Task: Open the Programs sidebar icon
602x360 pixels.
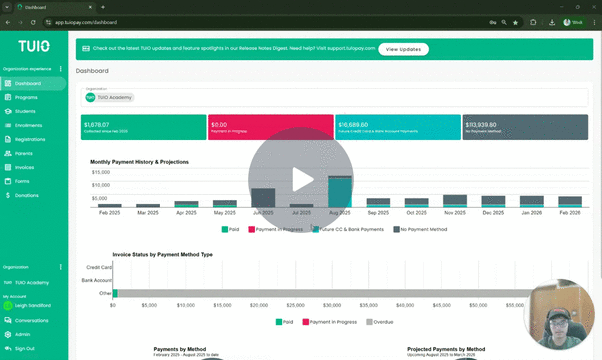Action: (8, 97)
